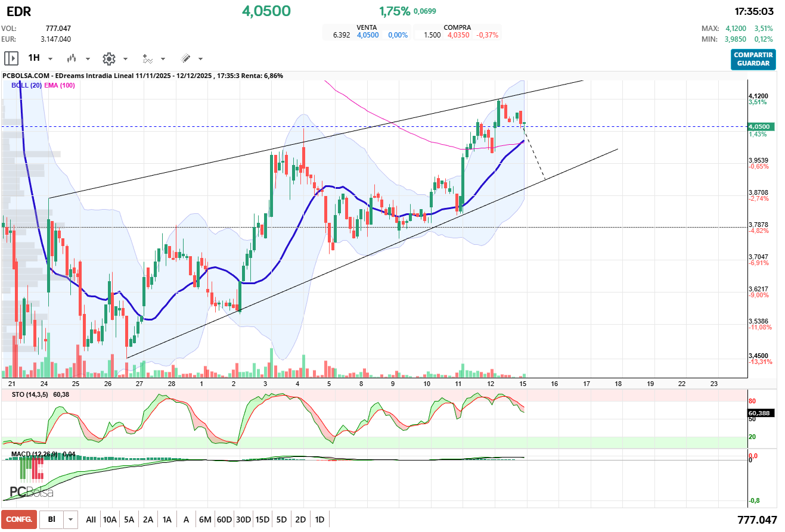Screen dimensions: 785x532
Task: Open the BI selector dropdown arrow
Action: [71, 519]
